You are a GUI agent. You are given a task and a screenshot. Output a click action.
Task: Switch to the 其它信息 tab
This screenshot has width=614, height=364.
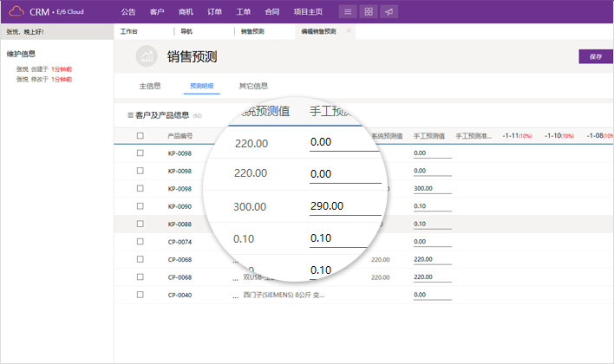pos(253,86)
